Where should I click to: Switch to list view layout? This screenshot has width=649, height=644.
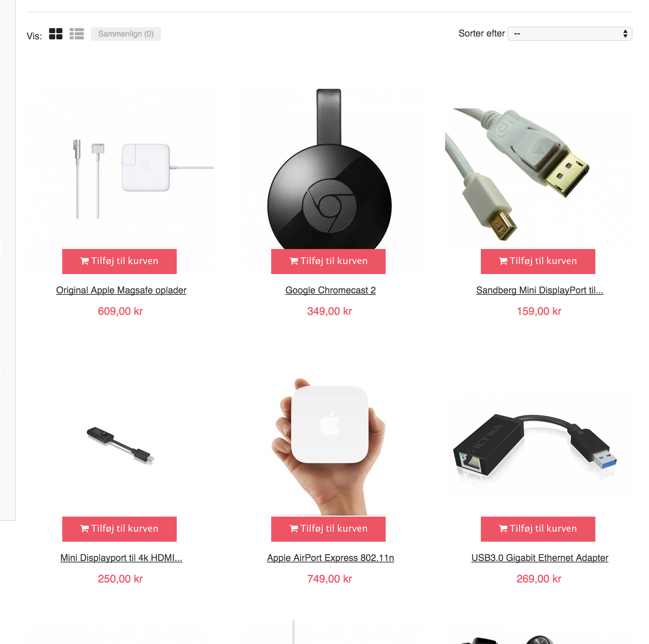coord(77,34)
